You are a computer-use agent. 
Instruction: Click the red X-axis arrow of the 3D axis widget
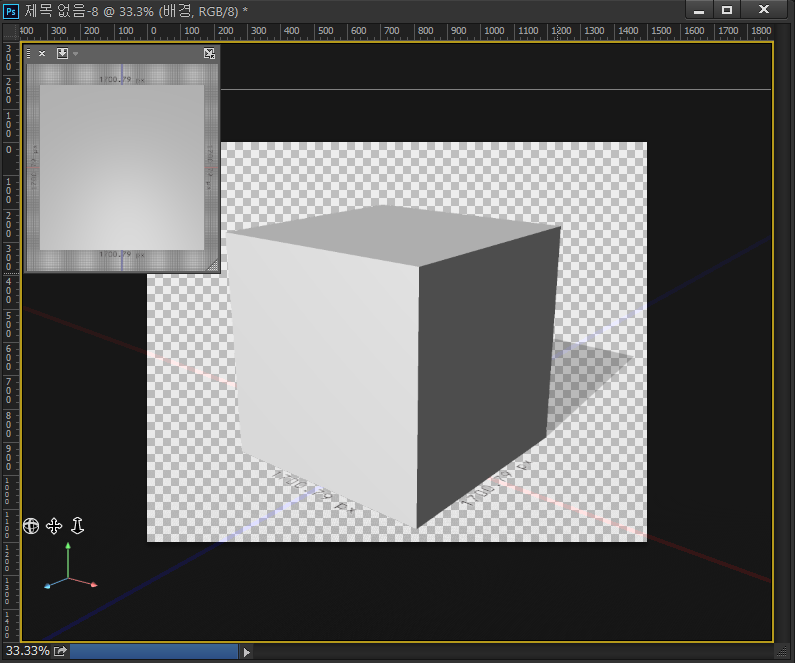tap(93, 584)
